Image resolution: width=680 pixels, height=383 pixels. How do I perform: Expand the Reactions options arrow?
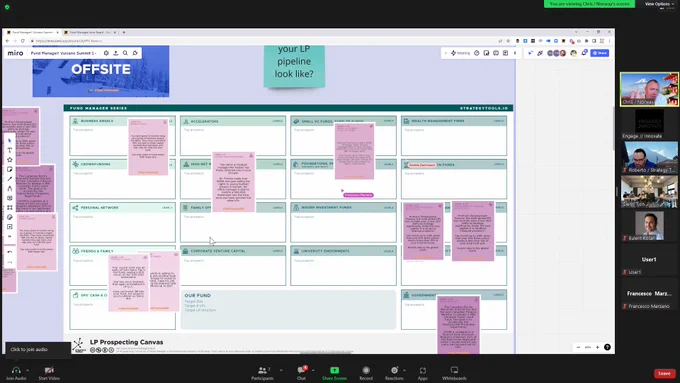tap(404, 370)
